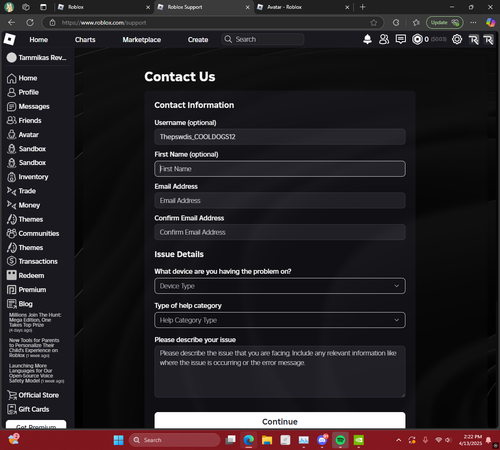Open Profile in the left sidebar
This screenshot has width=500, height=450.
[x=23, y=92]
